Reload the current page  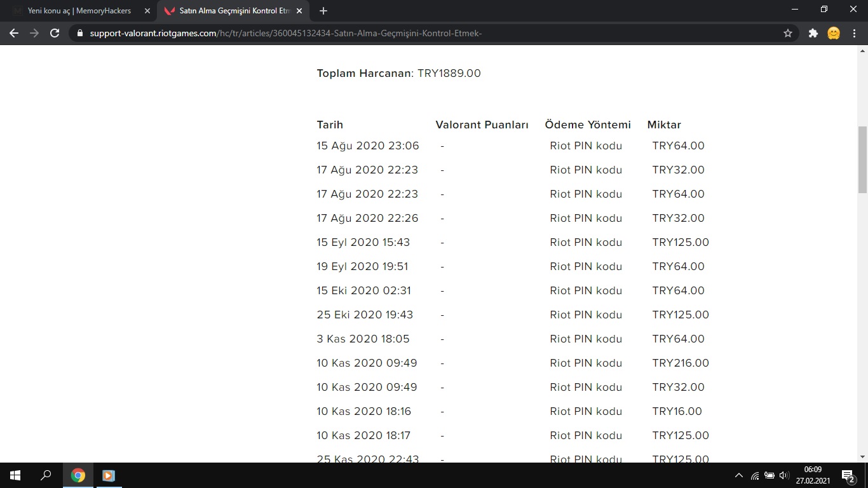55,33
